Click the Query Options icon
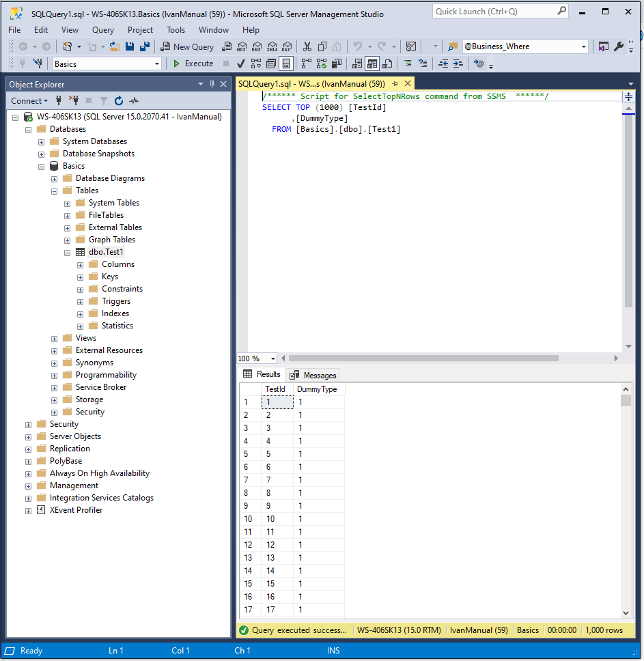This screenshot has height=661, width=644. tap(271, 64)
